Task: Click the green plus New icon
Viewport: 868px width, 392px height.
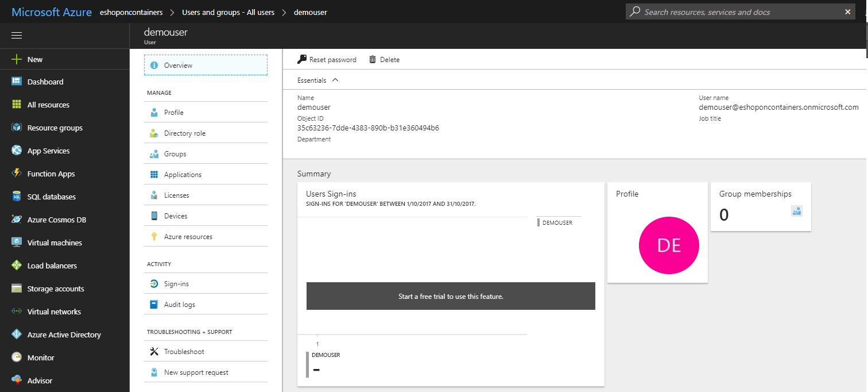Action: (x=17, y=59)
